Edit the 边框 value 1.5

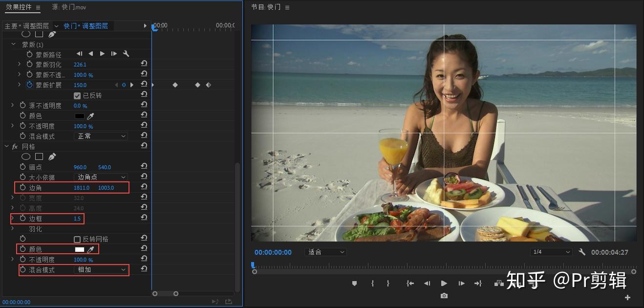point(77,219)
